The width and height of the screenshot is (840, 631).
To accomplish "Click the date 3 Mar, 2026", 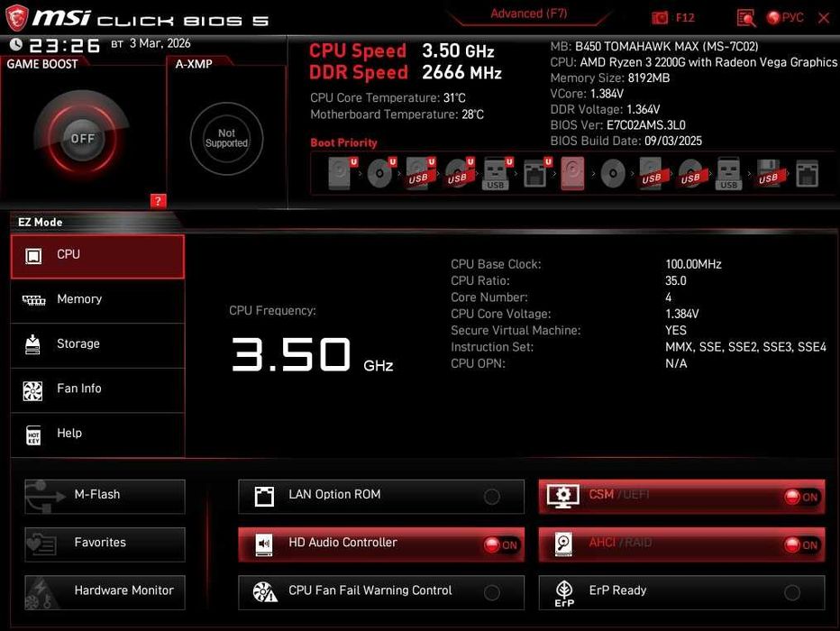I will click(160, 43).
